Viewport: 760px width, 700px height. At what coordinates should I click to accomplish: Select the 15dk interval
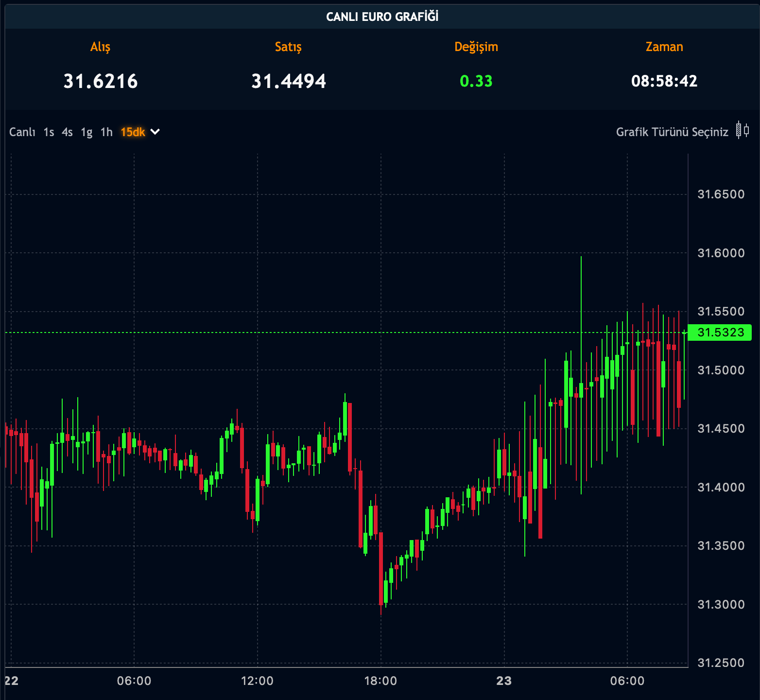pos(133,132)
